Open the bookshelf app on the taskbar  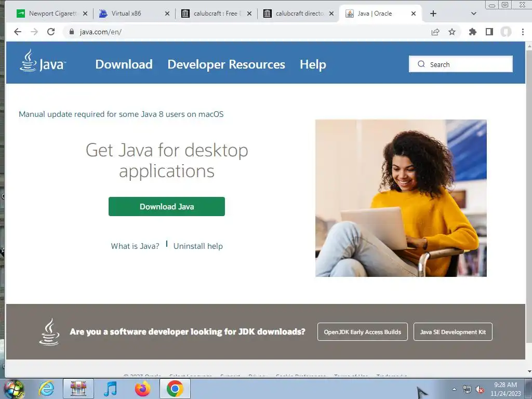pyautogui.click(x=78, y=389)
